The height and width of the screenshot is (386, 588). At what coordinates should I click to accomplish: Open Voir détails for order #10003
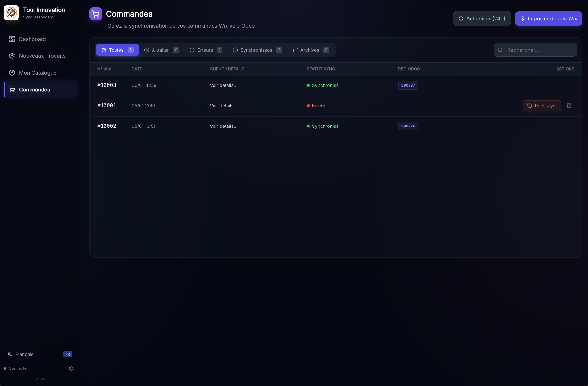click(x=223, y=85)
